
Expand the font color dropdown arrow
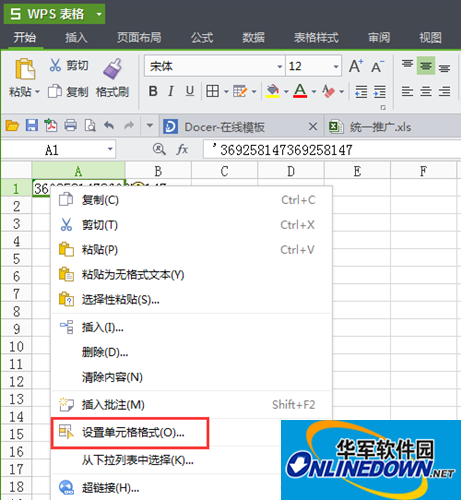click(314, 91)
